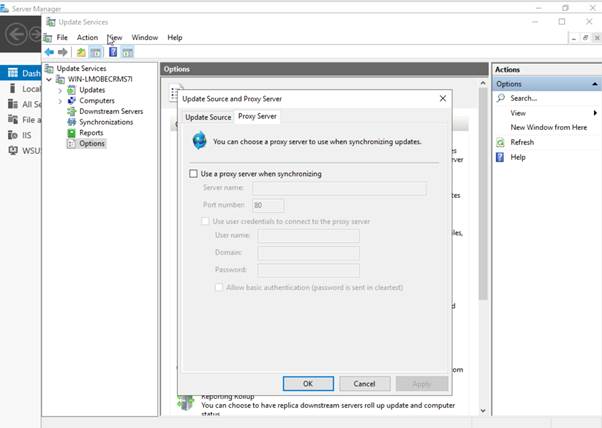Click the Refresh icon in the Actions pane

point(501,142)
